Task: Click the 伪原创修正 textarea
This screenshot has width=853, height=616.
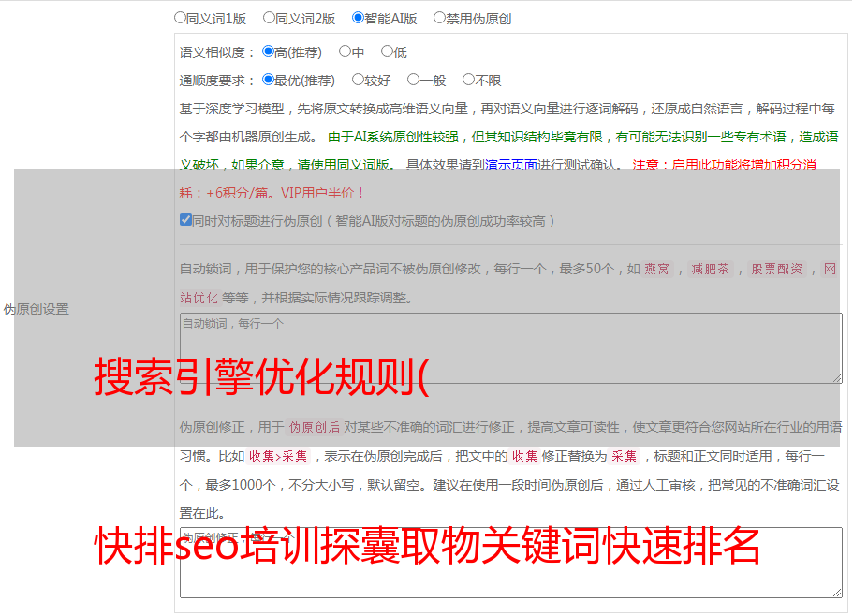Action: click(511, 563)
